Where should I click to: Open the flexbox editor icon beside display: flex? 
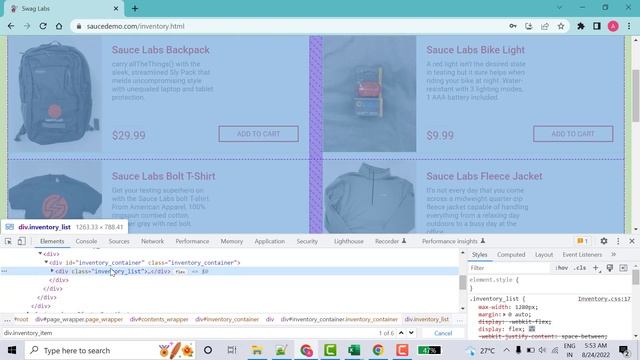[x=532, y=329]
